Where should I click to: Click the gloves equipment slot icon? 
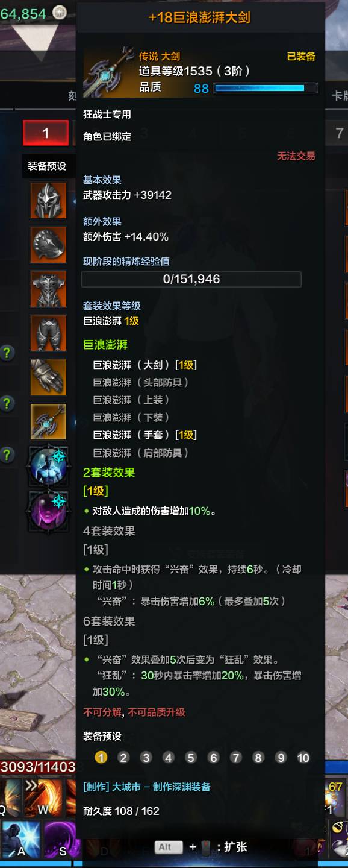point(49,377)
